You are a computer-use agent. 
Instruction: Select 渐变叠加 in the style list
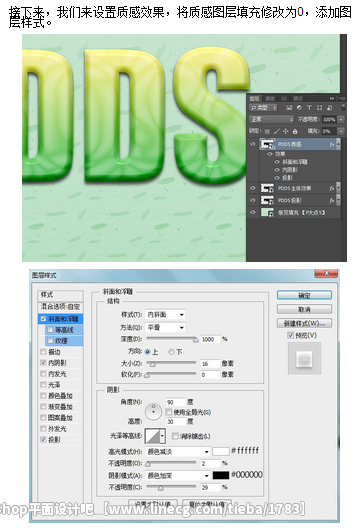(61, 407)
